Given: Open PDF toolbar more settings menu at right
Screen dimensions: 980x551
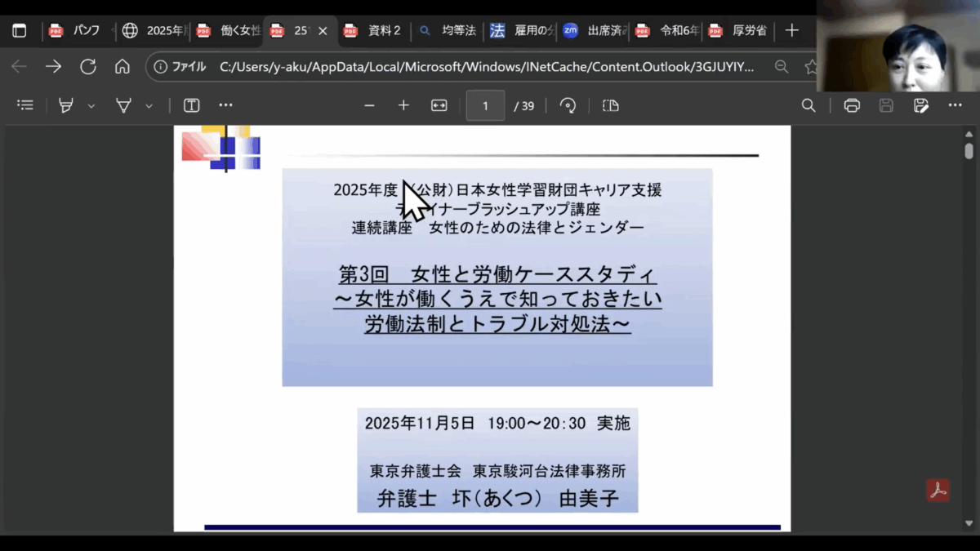Looking at the screenshot, I should 955,105.
